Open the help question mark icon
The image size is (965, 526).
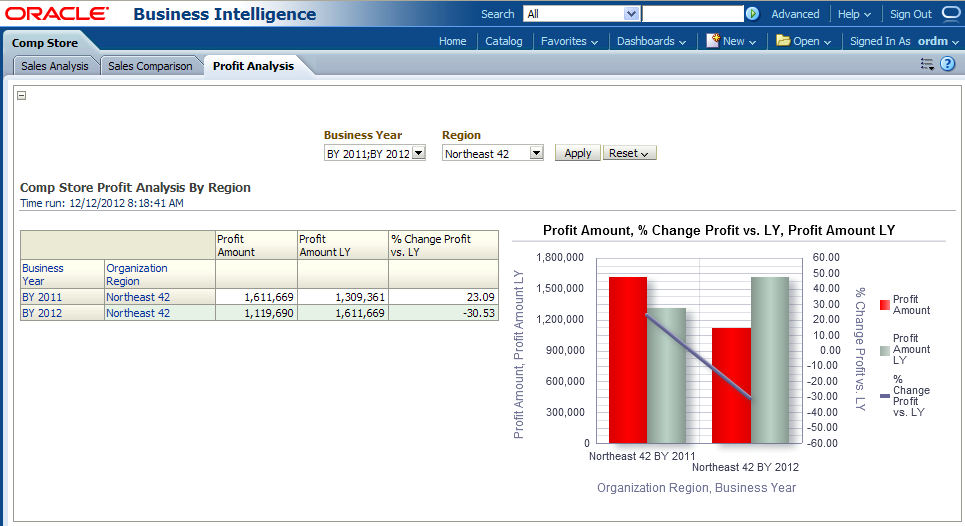948,64
